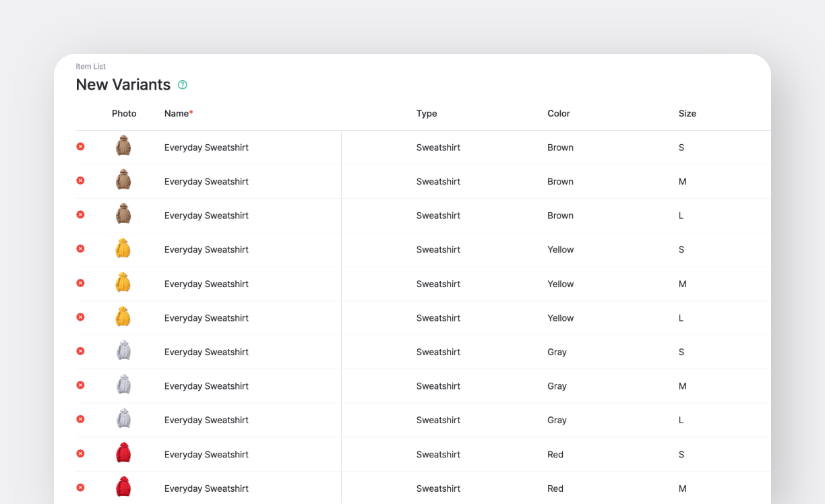Image resolution: width=825 pixels, height=504 pixels.
Task: Open the Brown size L sweatshirt photo
Action: (x=123, y=214)
